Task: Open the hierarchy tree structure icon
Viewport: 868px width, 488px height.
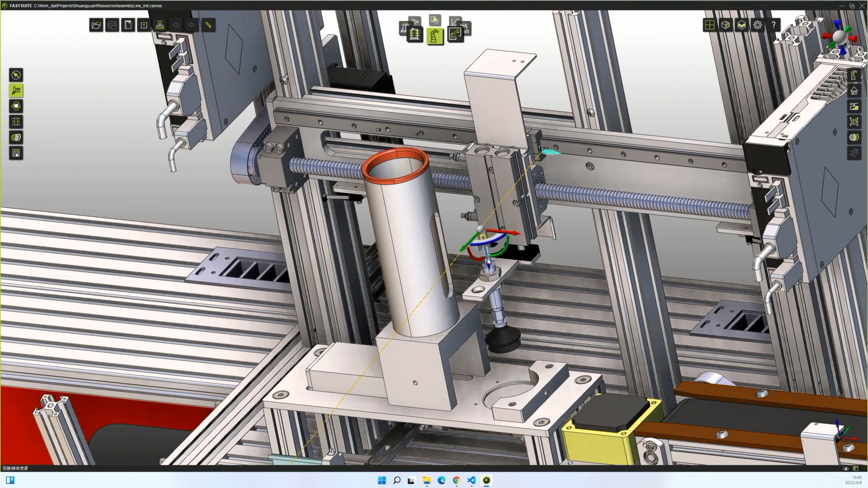Action: (x=160, y=25)
